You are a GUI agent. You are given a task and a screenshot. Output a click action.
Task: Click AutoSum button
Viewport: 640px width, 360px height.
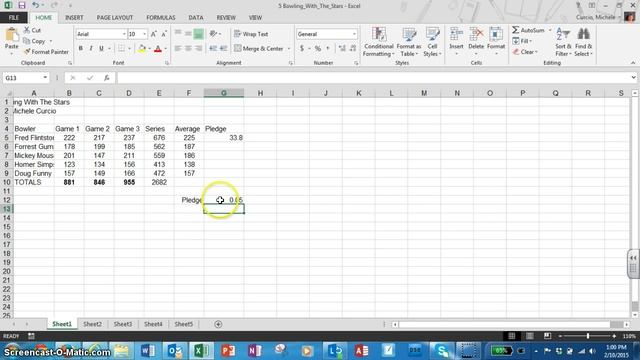(x=529, y=30)
